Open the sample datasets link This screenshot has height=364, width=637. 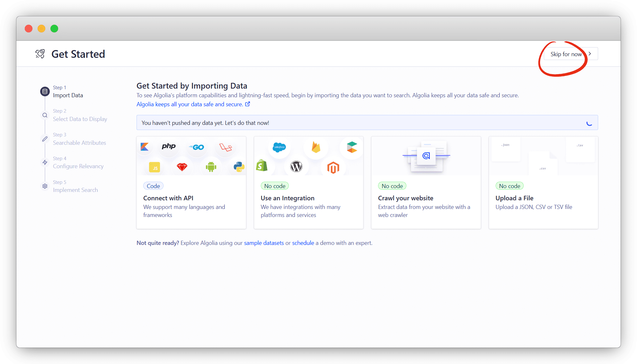tap(264, 243)
